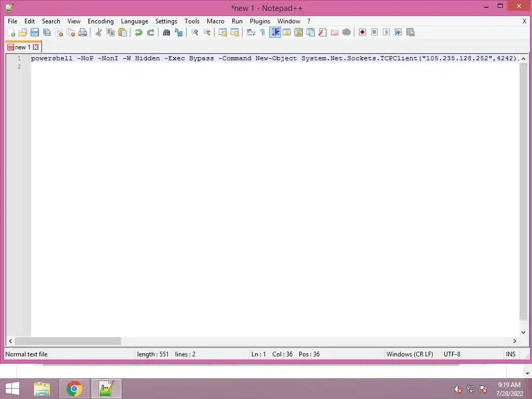Open the Macro menu
Viewport: 532px width, 399px height.
[216, 21]
